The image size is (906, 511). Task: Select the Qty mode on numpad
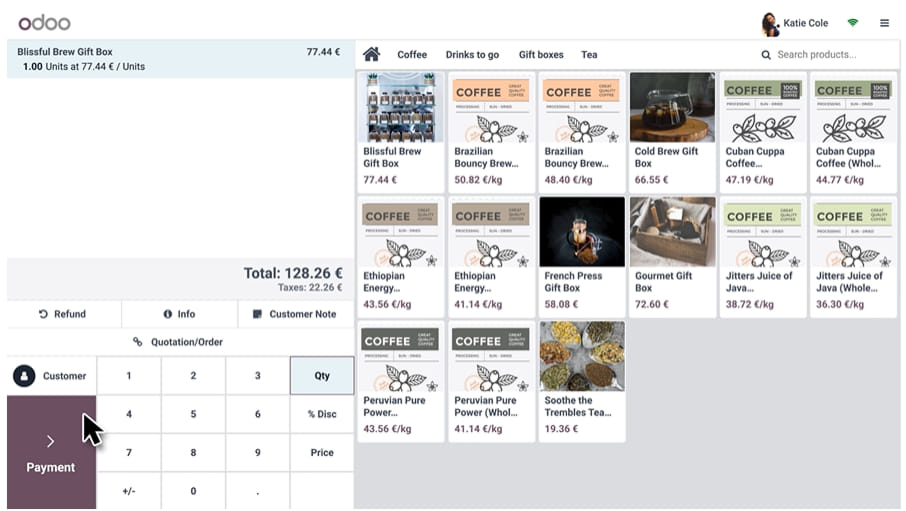coord(322,376)
